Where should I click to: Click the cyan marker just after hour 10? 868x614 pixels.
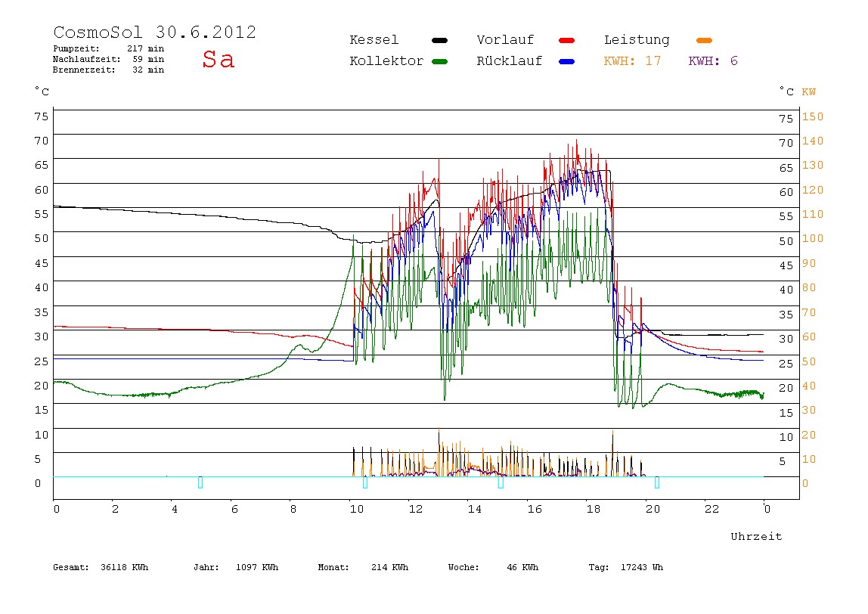[x=364, y=482]
